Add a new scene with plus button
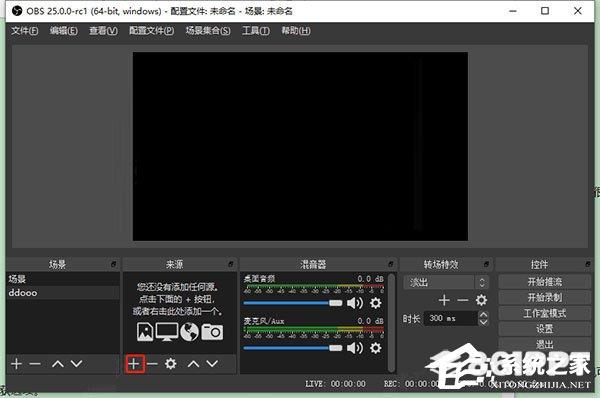 click(x=16, y=364)
